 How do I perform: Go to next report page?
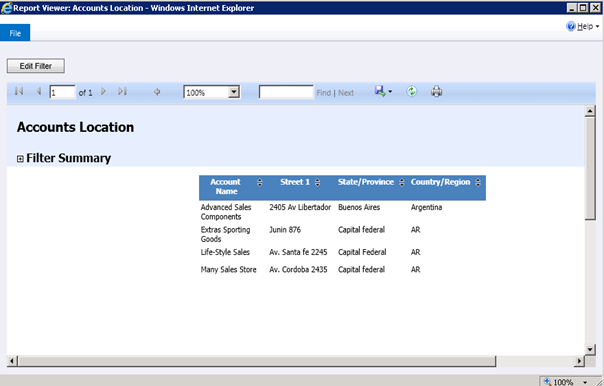[x=103, y=92]
